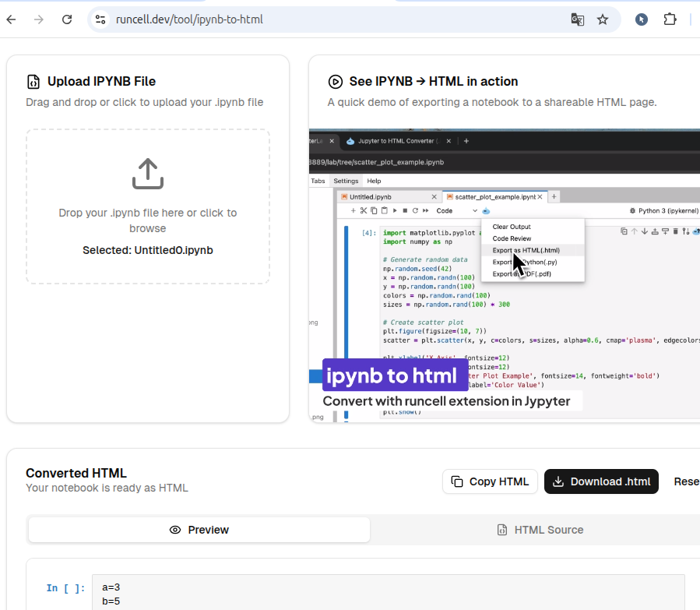Click the code line 'b=5'

click(111, 601)
